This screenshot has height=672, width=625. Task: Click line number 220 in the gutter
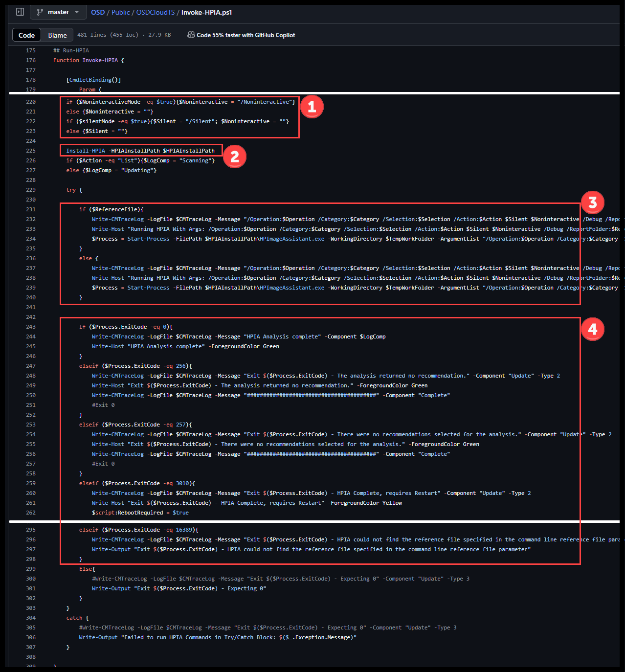click(30, 101)
